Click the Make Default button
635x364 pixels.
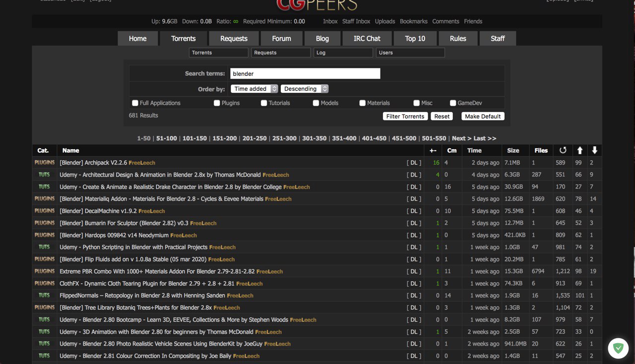tap(483, 117)
